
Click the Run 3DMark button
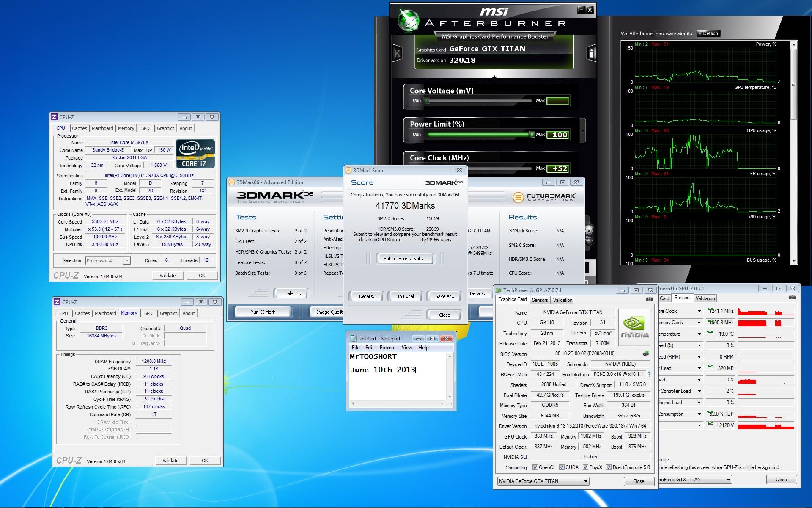[263, 312]
